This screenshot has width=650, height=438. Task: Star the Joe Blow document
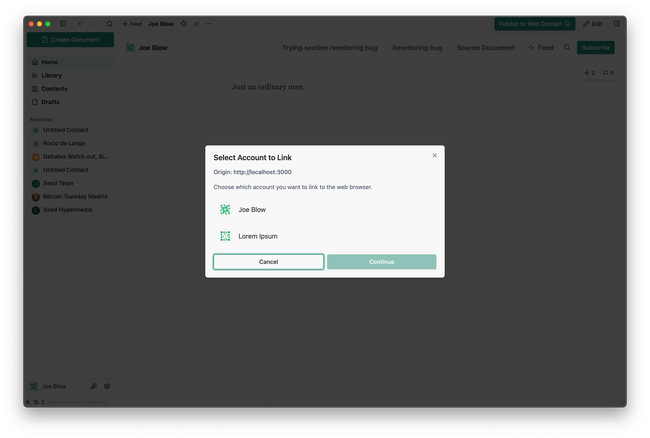(x=183, y=23)
